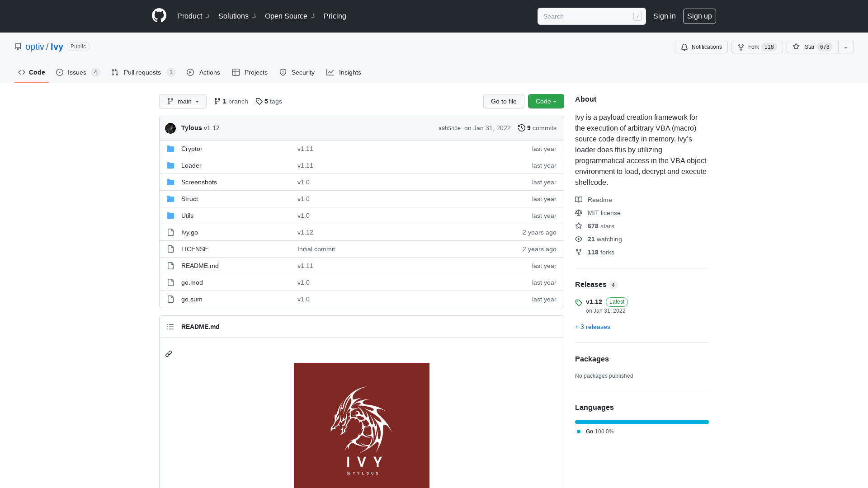
Task: Click the v1.12 release tag icon
Action: tap(579, 303)
